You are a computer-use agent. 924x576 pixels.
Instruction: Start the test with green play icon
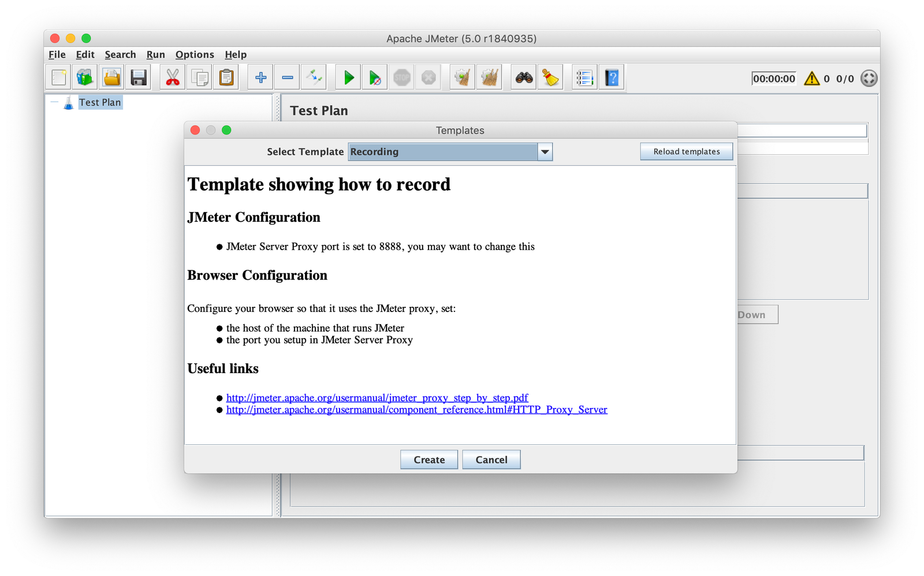coord(348,77)
